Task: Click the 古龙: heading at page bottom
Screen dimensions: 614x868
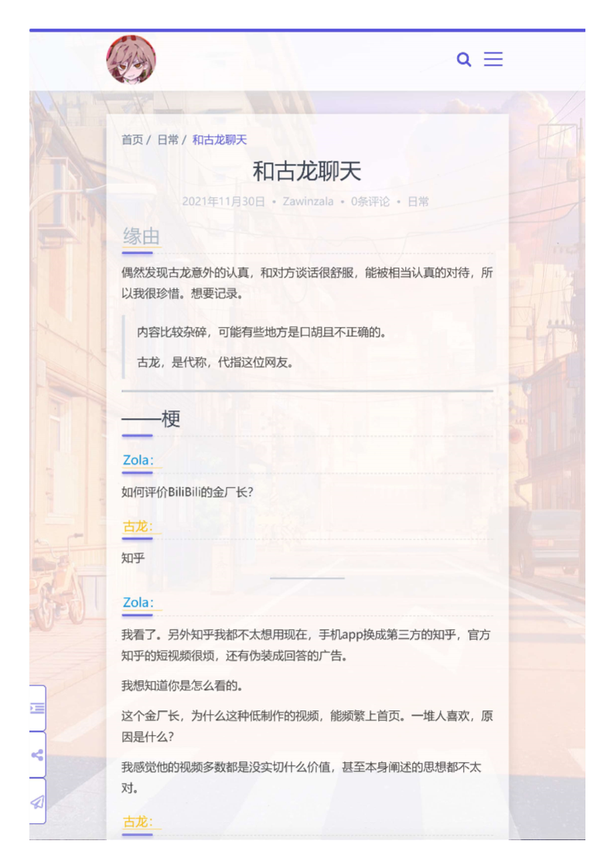Action: (x=138, y=822)
